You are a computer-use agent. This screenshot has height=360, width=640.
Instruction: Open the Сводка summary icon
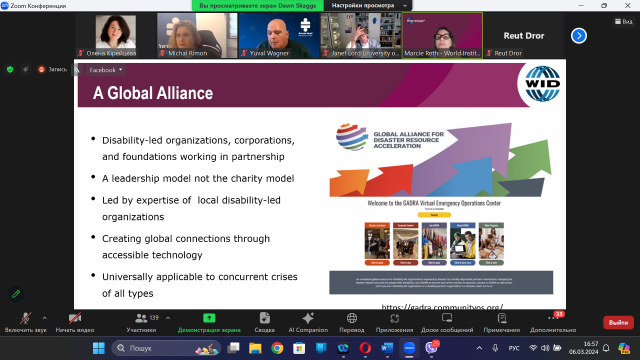point(264,322)
